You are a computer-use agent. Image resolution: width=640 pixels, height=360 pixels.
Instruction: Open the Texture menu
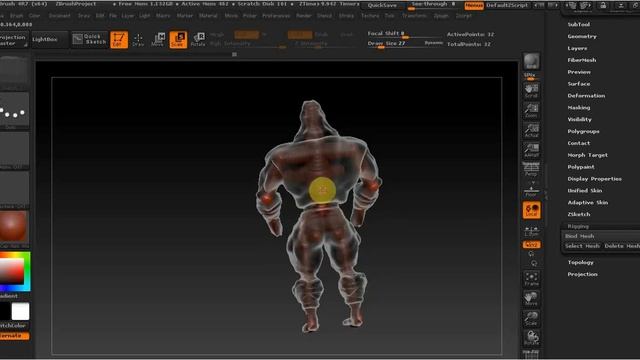point(370,16)
